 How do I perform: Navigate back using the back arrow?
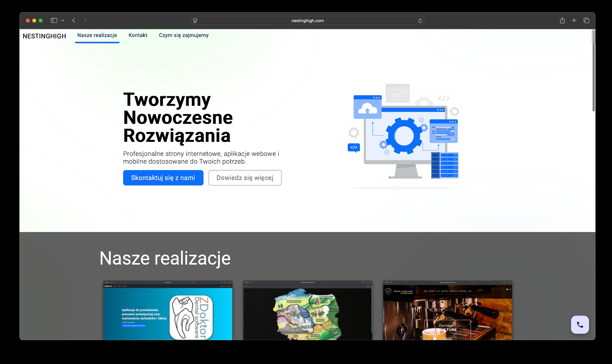click(74, 20)
